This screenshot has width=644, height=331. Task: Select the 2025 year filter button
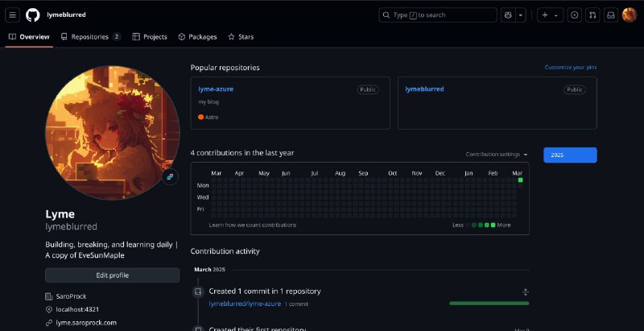[x=570, y=155]
